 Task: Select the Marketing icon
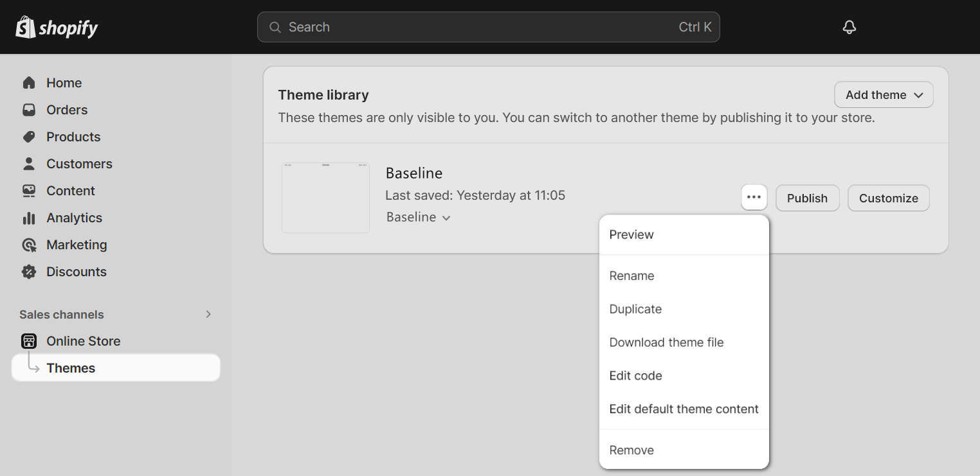tap(29, 244)
